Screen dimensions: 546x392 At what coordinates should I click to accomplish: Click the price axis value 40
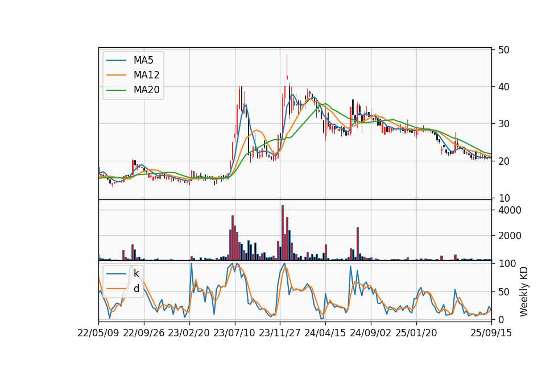pos(504,86)
